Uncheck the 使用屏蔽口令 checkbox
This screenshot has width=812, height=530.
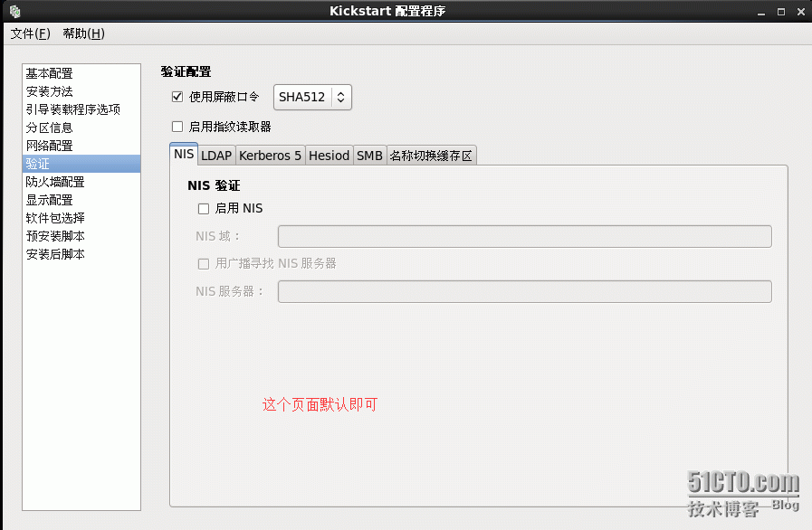177,97
